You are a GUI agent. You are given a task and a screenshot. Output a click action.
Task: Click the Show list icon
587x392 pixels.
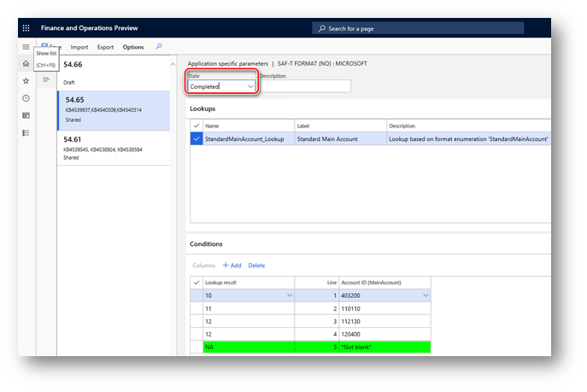(x=46, y=79)
